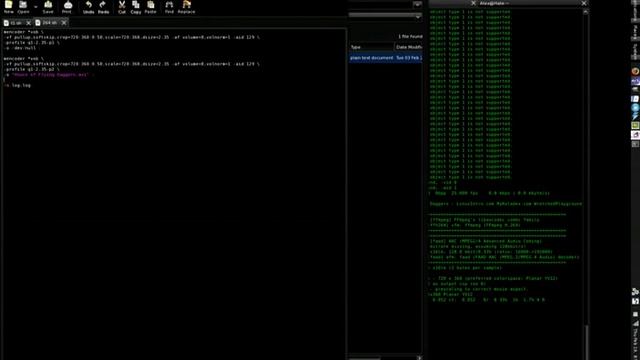Sort results by Date Modified column header
Viewport: 640px width, 360px height.
tap(409, 47)
